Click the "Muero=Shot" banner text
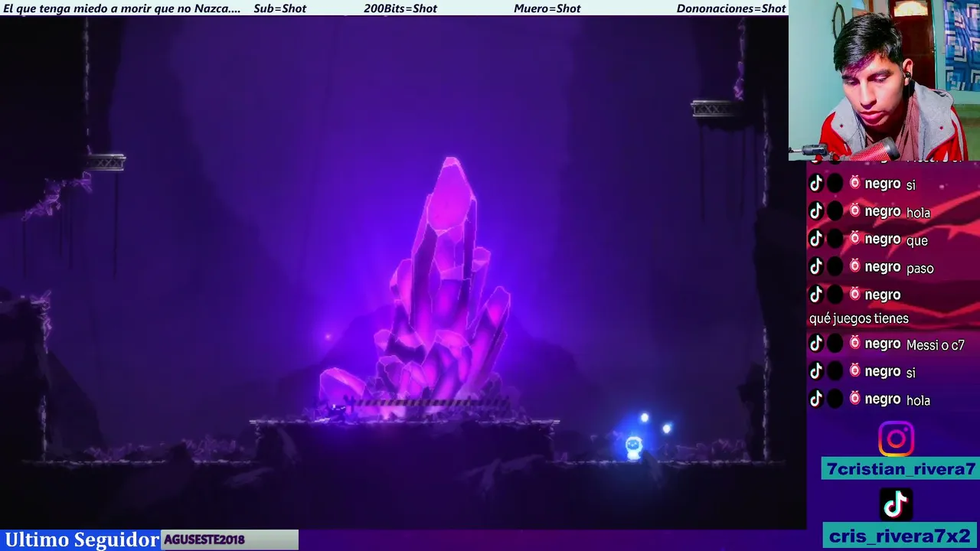This screenshot has width=980, height=551. 547,8
